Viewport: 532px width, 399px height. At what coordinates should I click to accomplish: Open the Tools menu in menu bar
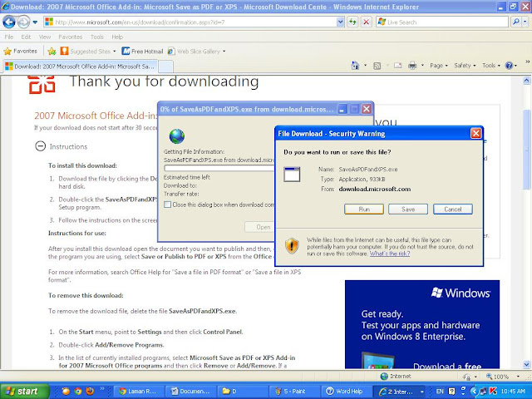tap(96, 37)
